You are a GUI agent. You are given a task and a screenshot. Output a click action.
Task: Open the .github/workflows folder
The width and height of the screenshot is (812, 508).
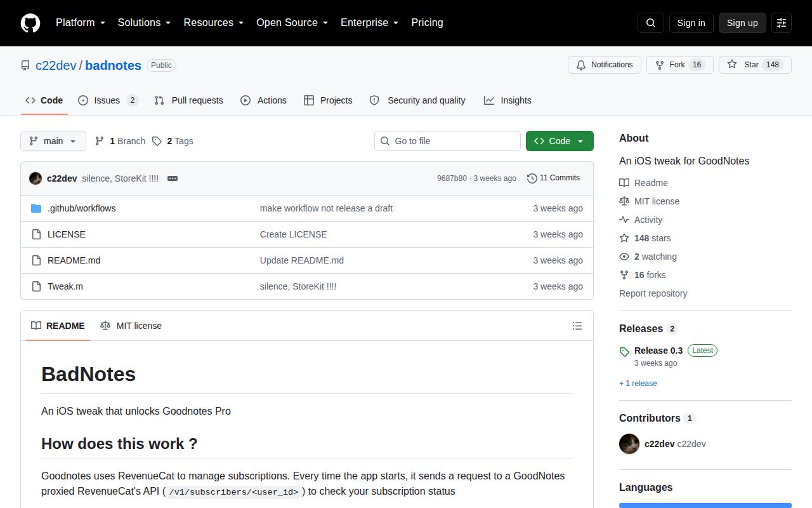pos(82,208)
